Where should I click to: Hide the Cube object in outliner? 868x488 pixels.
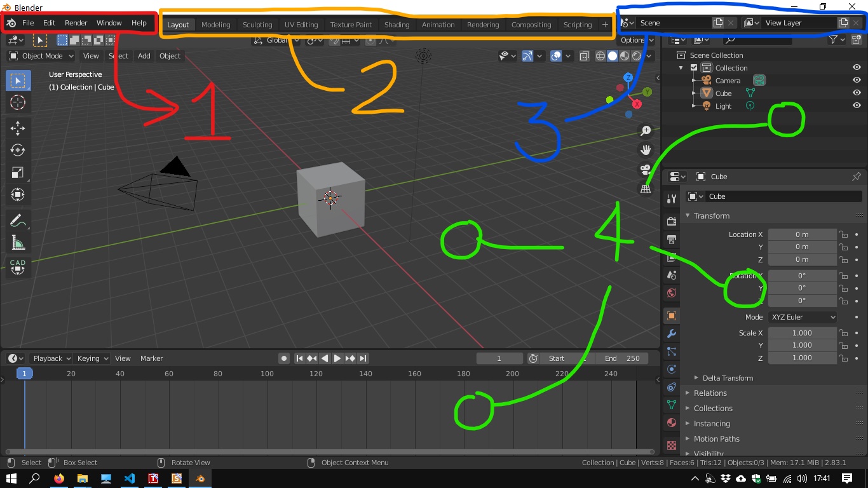pos(857,93)
